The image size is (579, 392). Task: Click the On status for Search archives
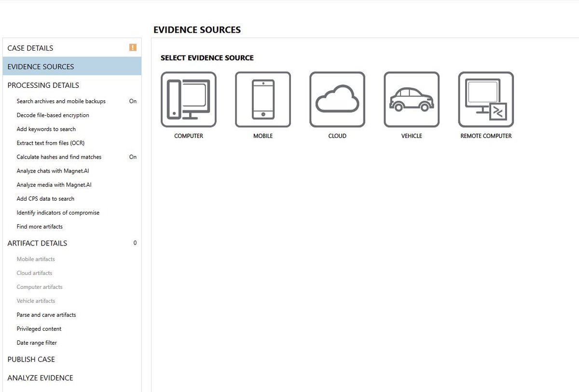point(133,101)
